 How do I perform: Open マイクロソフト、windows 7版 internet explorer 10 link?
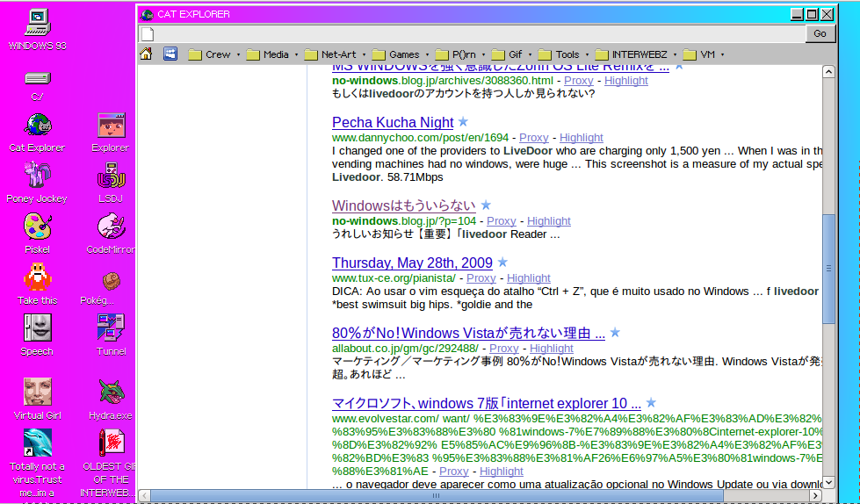(487, 403)
